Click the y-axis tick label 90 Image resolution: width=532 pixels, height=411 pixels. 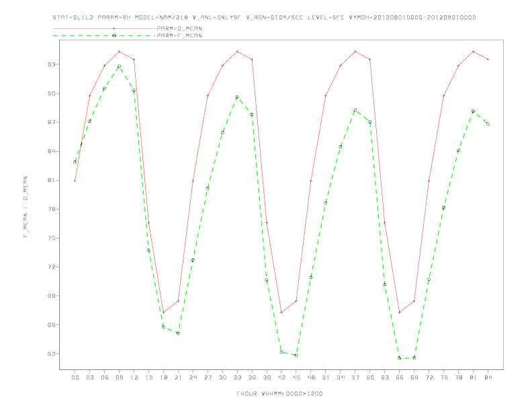(52, 93)
